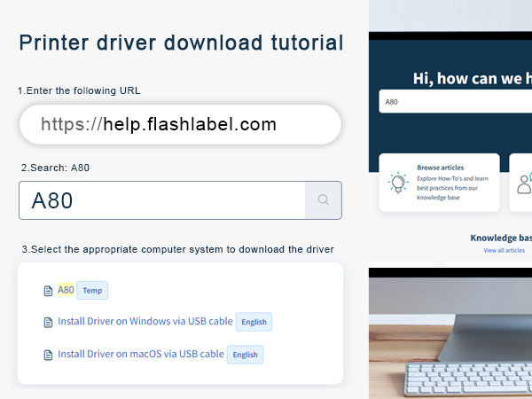Click the document icon beside A80
This screenshot has height=399, width=532.
point(49,291)
